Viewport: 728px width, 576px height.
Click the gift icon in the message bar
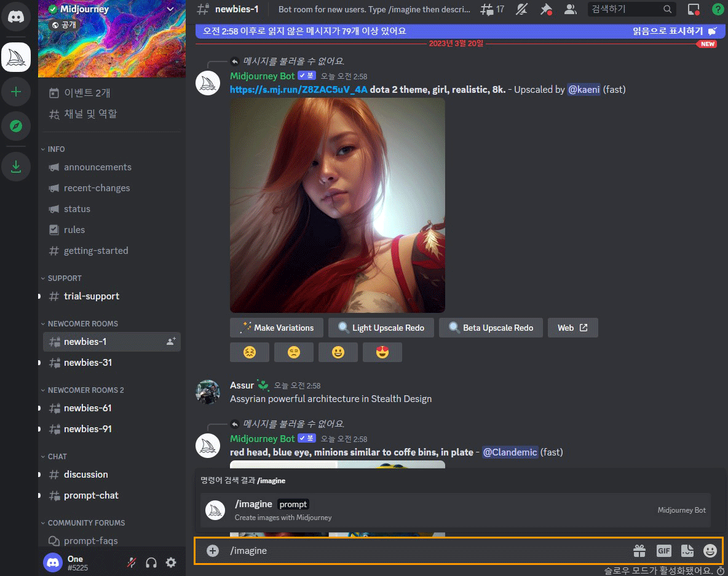pyautogui.click(x=639, y=551)
